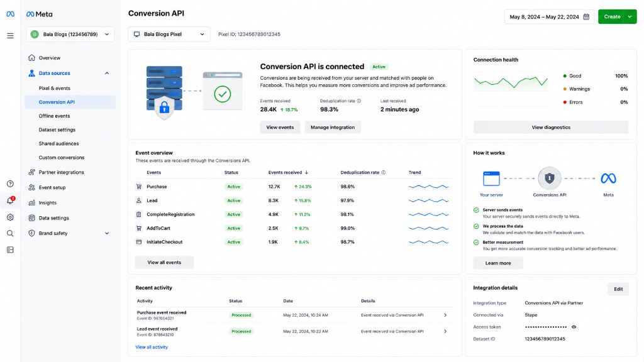Expand the Brand safety chevron
The image size is (644, 362).
(107, 233)
